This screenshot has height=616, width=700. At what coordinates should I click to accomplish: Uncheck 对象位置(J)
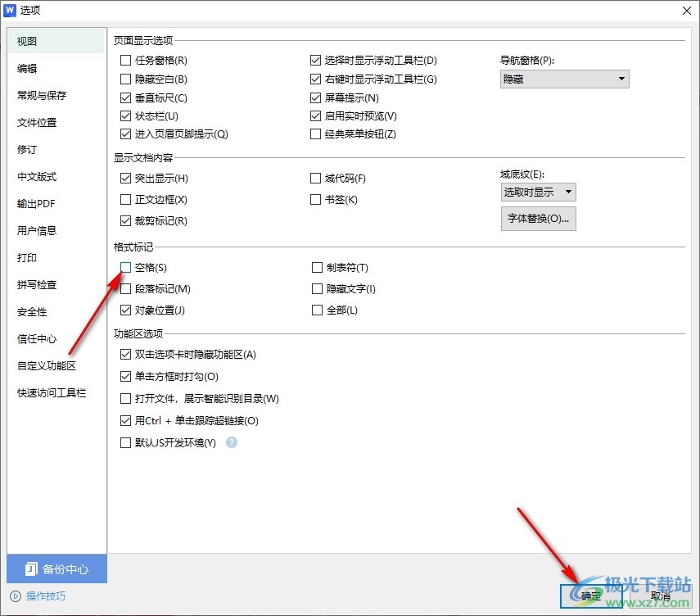(x=126, y=310)
